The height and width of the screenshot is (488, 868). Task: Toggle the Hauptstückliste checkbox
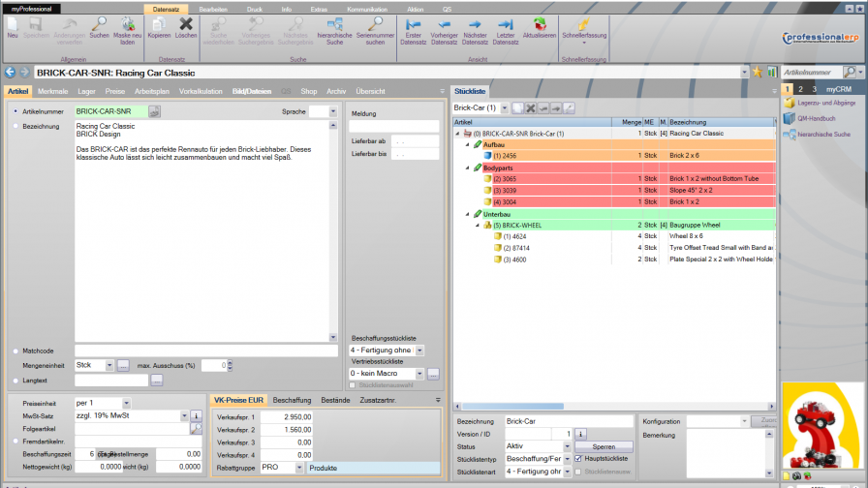578,459
